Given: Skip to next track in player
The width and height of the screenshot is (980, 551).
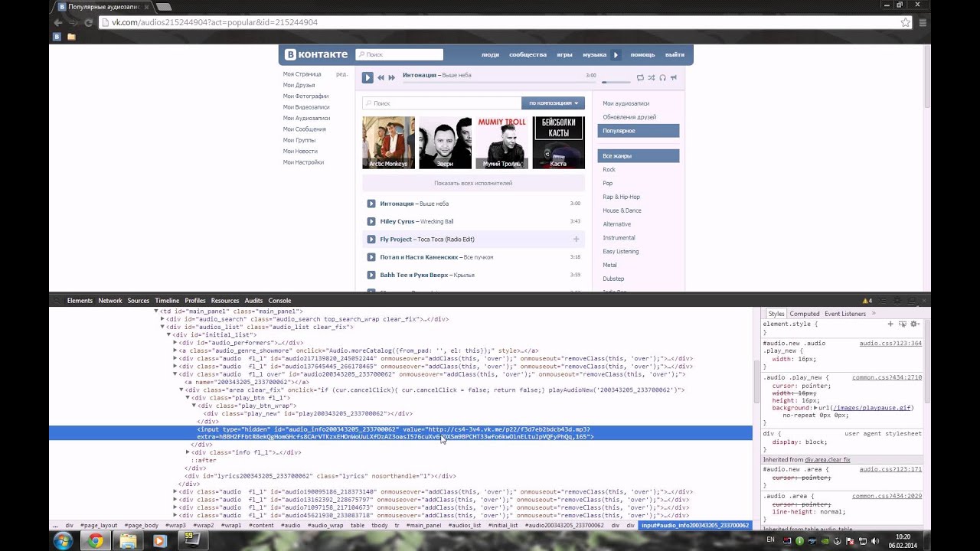Looking at the screenshot, I should [391, 77].
